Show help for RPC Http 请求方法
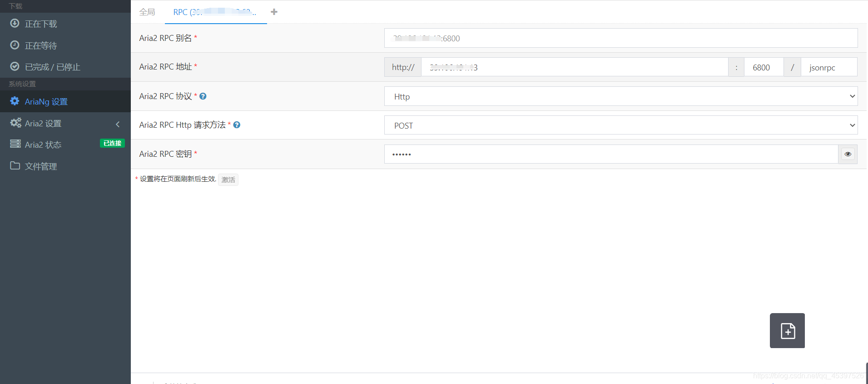 tap(237, 125)
